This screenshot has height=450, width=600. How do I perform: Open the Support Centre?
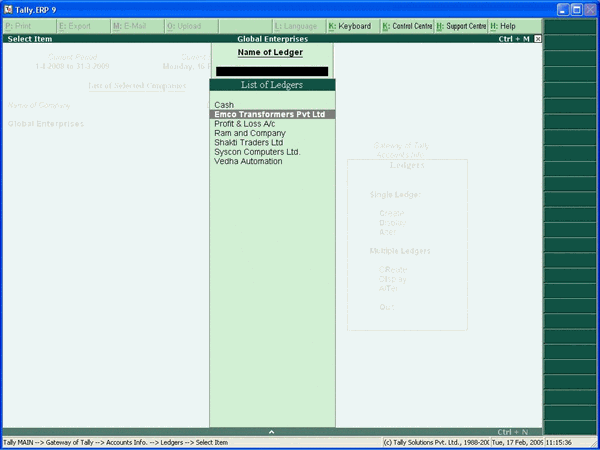click(x=461, y=26)
